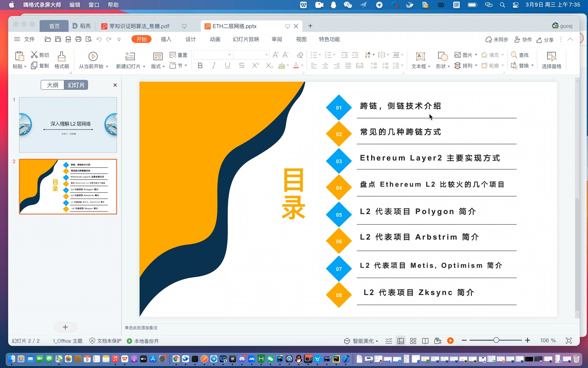Click the Share (分享) button
This screenshot has height=368, width=588.
click(545, 40)
